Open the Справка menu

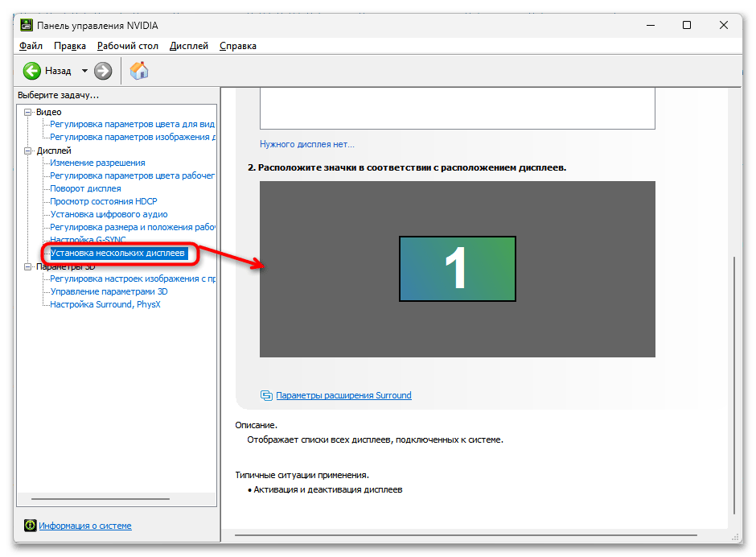(x=238, y=46)
